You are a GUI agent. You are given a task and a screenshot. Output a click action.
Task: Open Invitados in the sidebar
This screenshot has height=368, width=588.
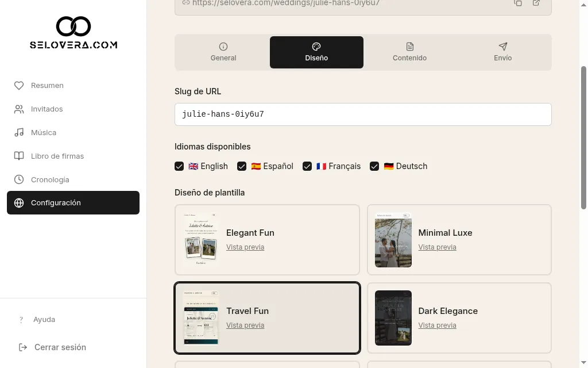pos(73,109)
